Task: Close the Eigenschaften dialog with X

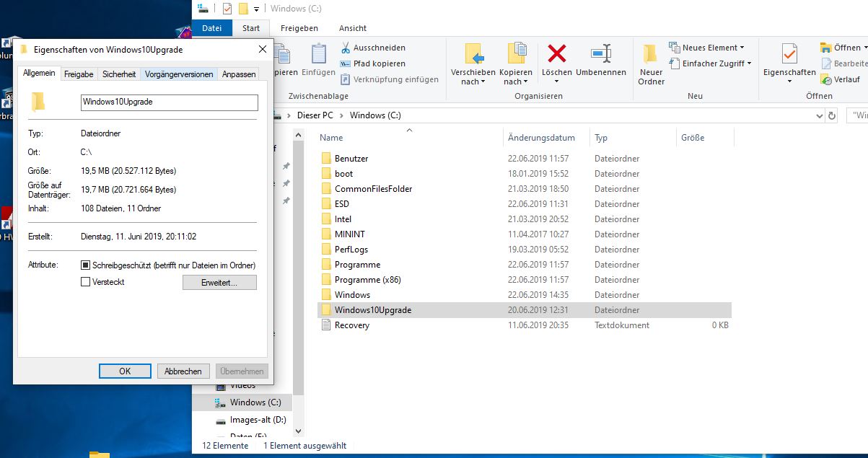Action: click(261, 49)
